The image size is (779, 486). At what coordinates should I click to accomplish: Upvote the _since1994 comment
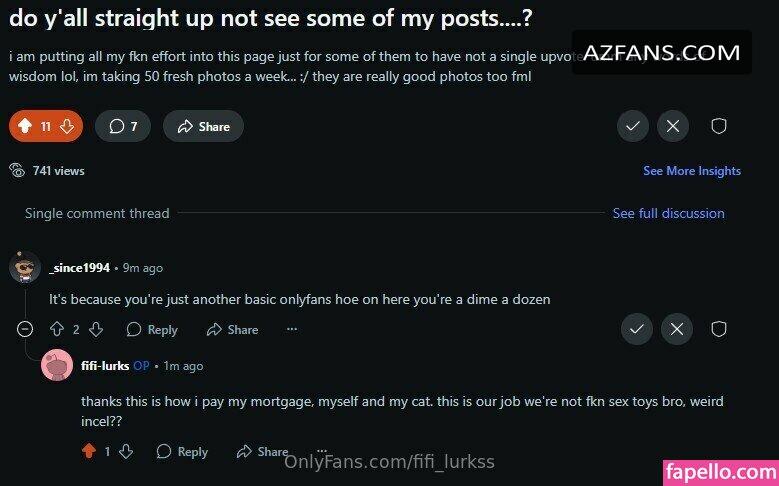pyautogui.click(x=57, y=329)
